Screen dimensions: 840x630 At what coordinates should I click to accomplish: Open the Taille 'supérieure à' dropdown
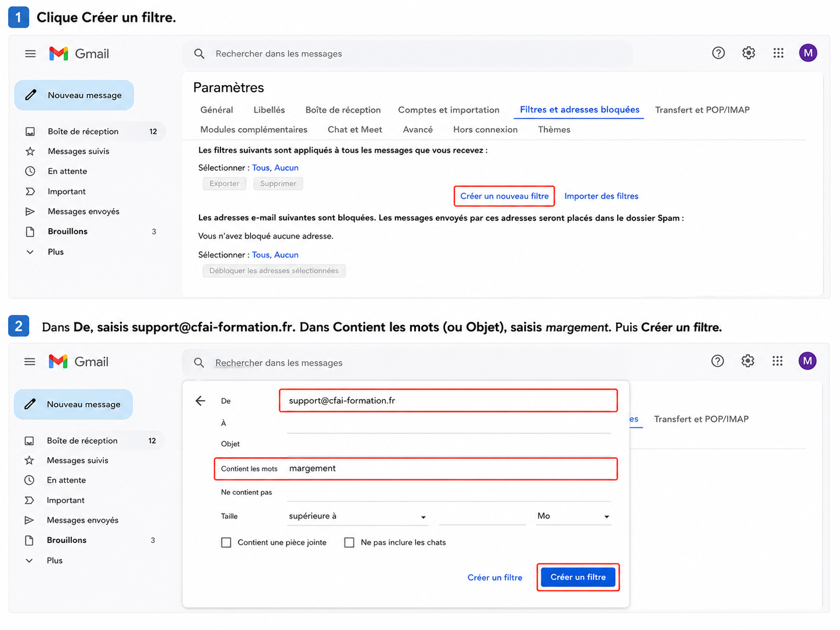point(358,516)
